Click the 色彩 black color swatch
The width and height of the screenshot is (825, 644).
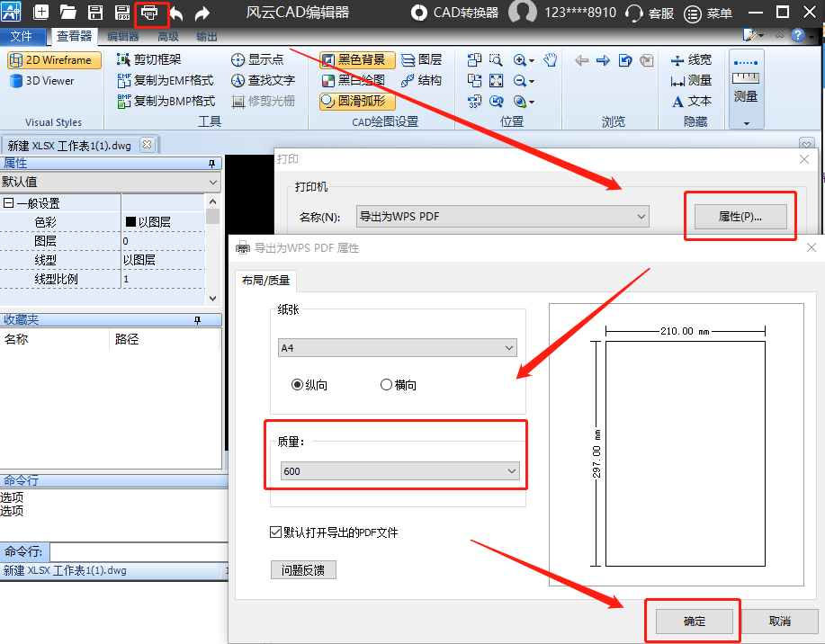pos(131,221)
